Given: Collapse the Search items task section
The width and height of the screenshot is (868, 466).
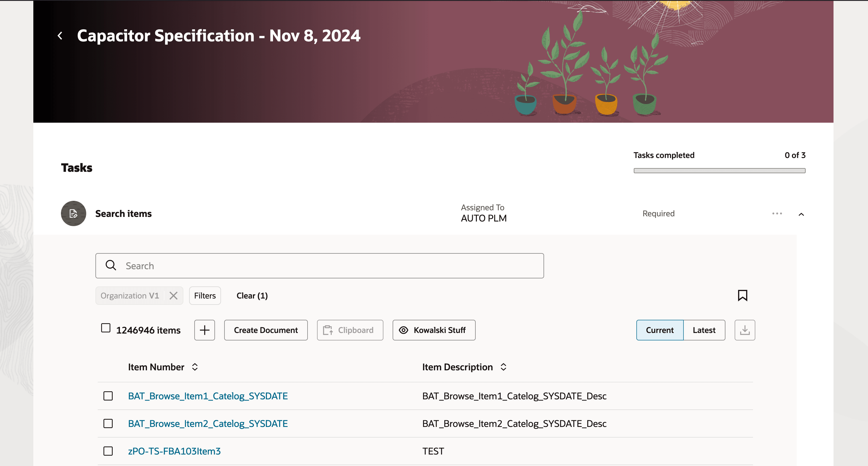Looking at the screenshot, I should (801, 214).
